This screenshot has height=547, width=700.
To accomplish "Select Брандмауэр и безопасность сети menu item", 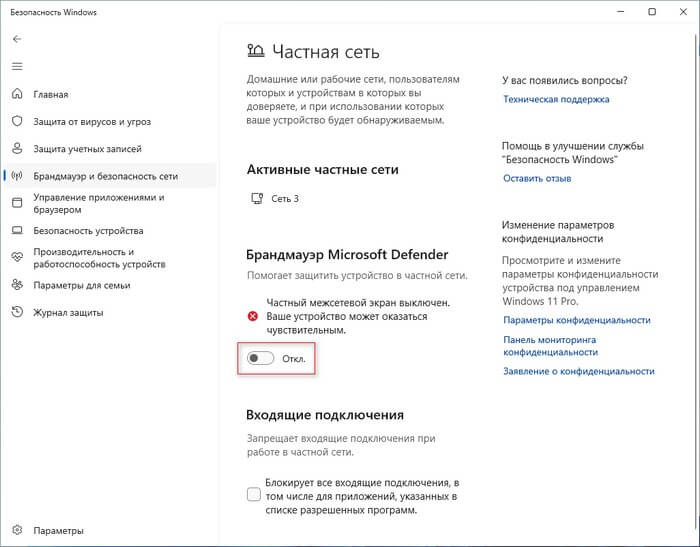I will pyautogui.click(x=105, y=176).
